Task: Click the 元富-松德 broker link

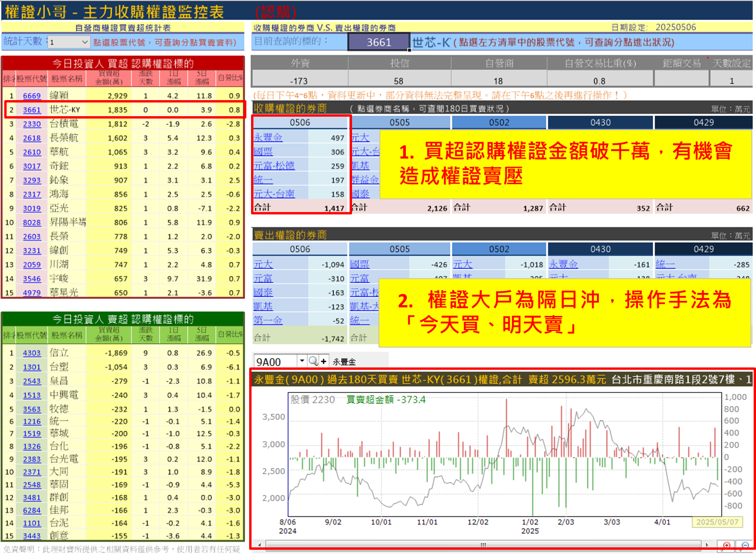Action: tap(274, 166)
